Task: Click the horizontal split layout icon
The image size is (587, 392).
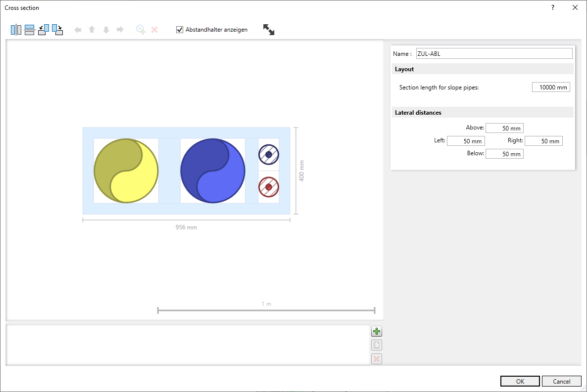Action: click(x=30, y=30)
